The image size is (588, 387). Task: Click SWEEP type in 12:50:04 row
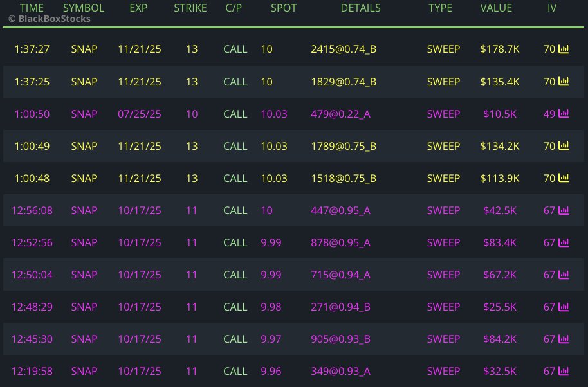443,274
